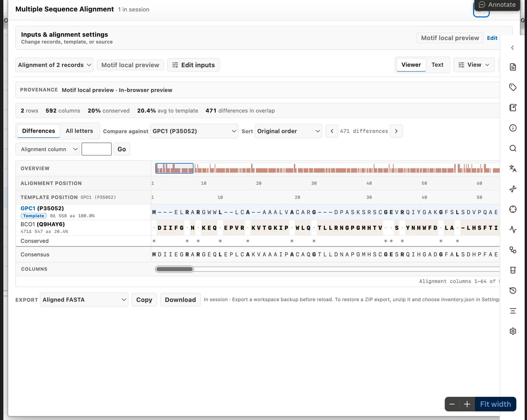The width and height of the screenshot is (527, 420).
Task: Click the zoom in plus button
Action: [x=467, y=404]
